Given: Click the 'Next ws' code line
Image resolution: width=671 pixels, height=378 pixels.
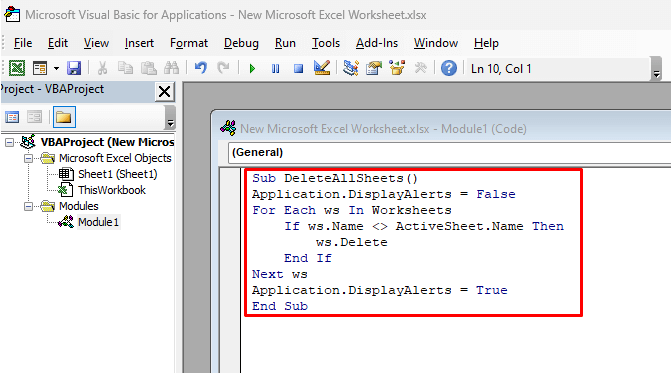Looking at the screenshot, I should coord(279,274).
